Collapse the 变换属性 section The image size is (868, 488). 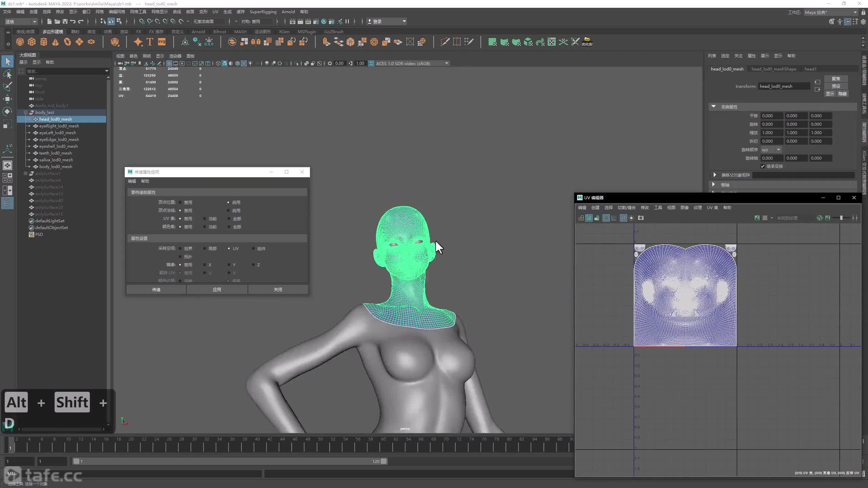tap(714, 107)
